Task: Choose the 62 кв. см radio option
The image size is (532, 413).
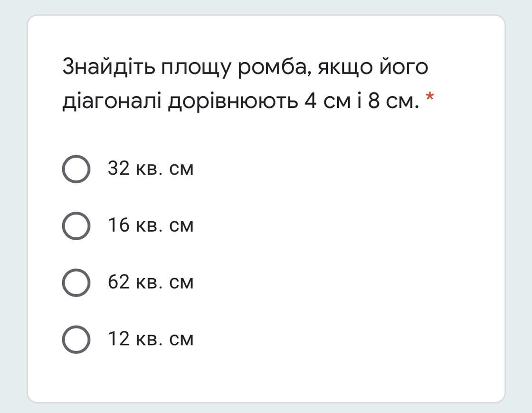Action: point(76,283)
